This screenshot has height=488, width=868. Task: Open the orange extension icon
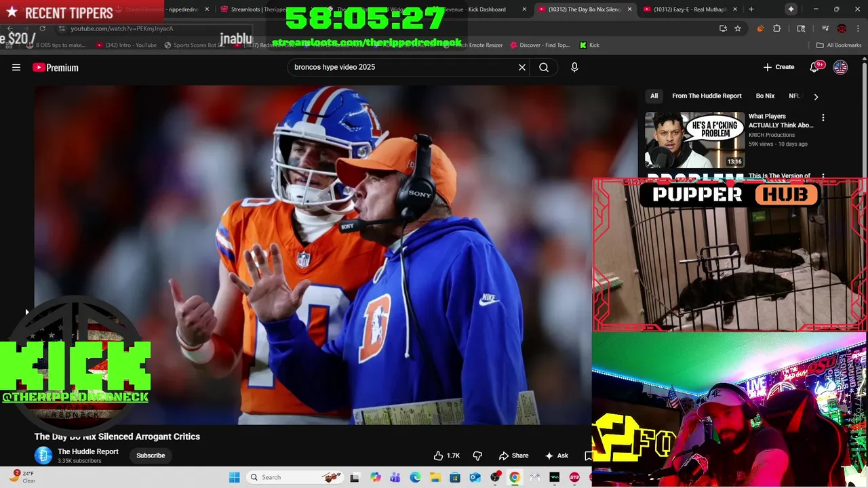pos(759,28)
